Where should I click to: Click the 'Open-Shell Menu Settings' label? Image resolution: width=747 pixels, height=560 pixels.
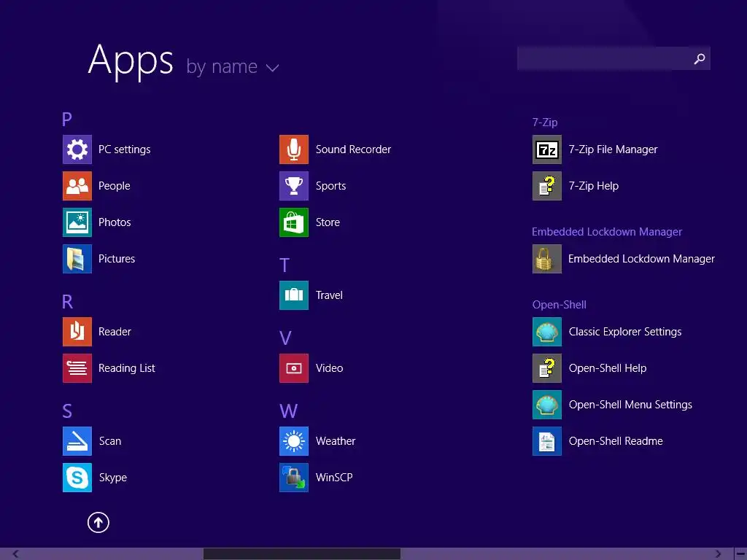point(630,405)
